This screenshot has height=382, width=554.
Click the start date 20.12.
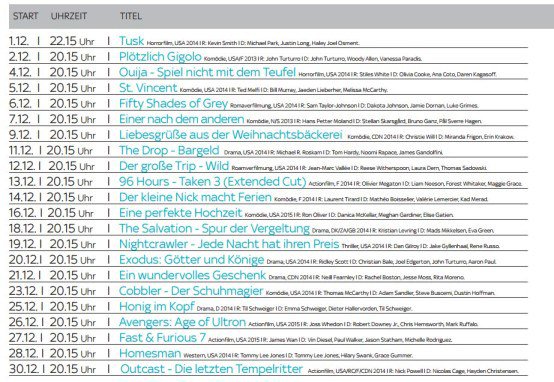(x=24, y=260)
